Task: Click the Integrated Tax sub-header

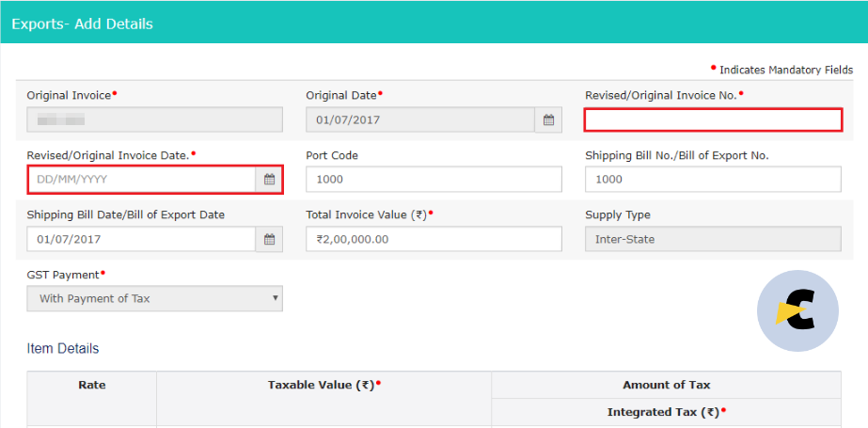Action: [x=667, y=412]
